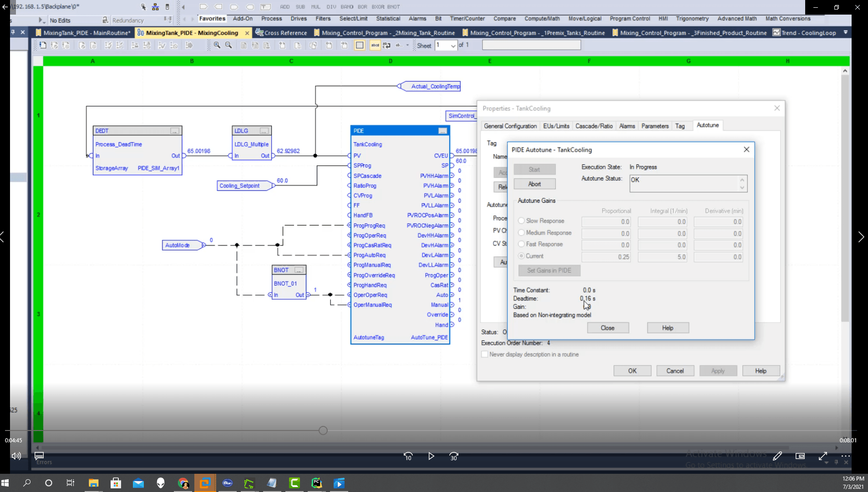Open Alarms tab in Properties
868x492 pixels.
627,126
